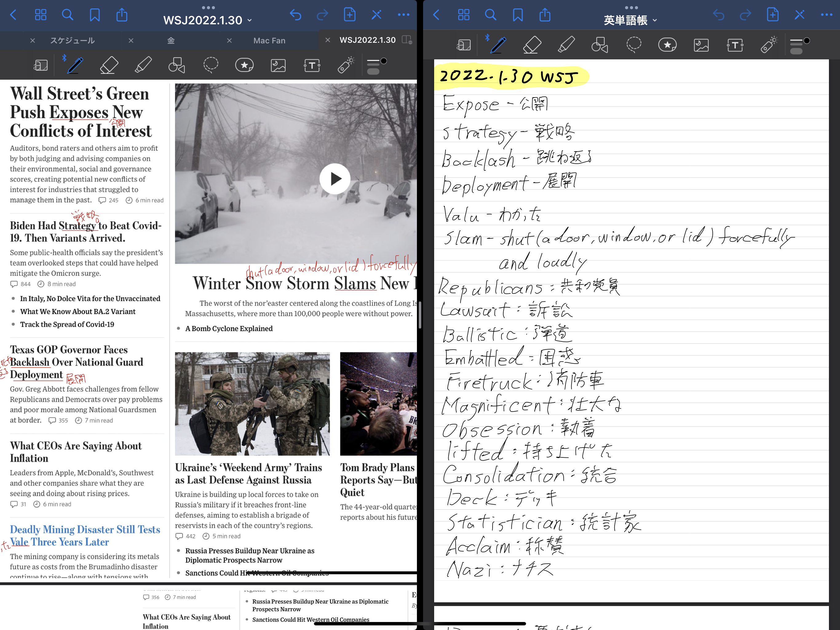Select the eraser tool in left window
840x630 pixels.
[109, 65]
